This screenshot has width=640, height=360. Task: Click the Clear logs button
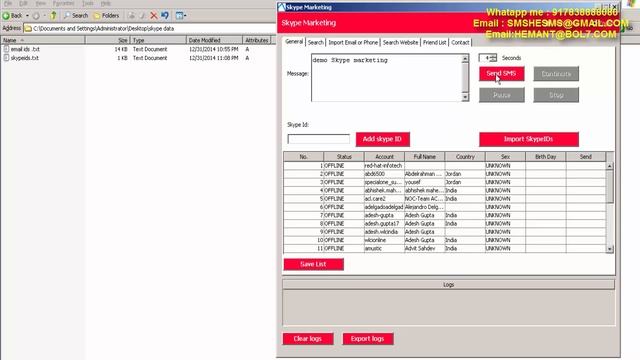[x=308, y=339]
